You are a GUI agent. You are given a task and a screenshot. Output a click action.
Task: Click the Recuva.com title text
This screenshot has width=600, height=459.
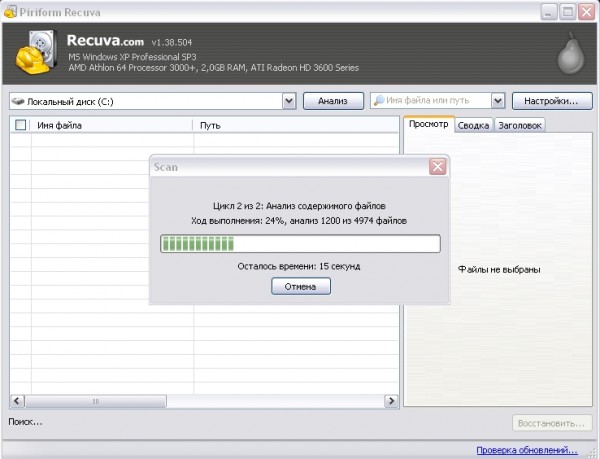(x=105, y=41)
